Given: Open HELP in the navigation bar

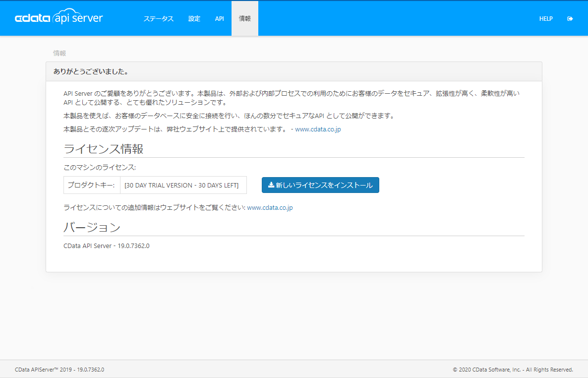Looking at the screenshot, I should click(x=546, y=18).
